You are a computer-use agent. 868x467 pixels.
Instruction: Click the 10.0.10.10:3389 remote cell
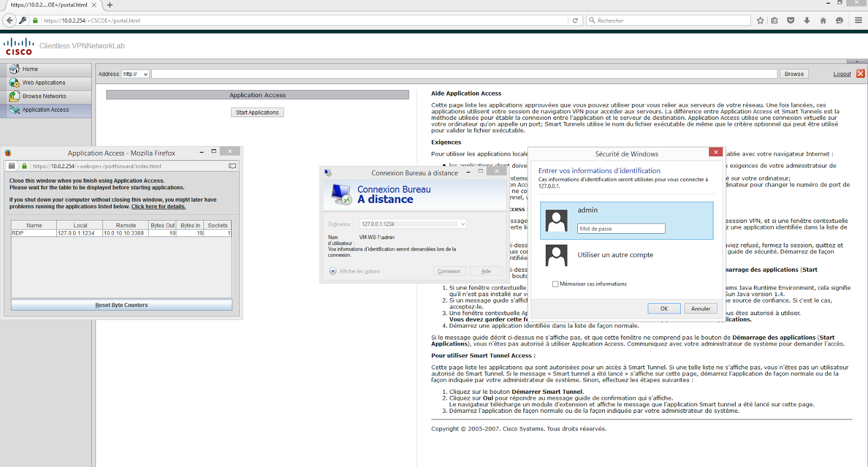[x=126, y=233]
